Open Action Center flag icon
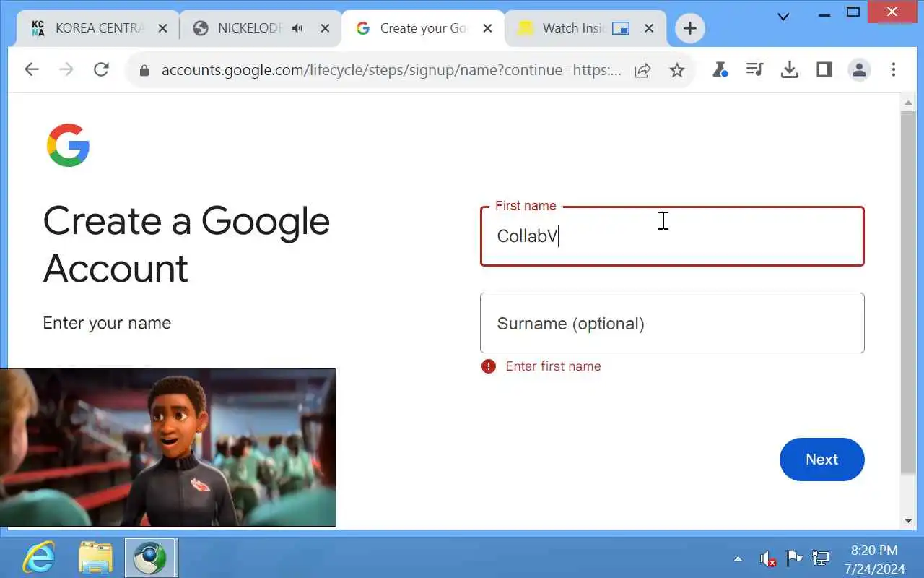The image size is (924, 578). pyautogui.click(x=794, y=558)
